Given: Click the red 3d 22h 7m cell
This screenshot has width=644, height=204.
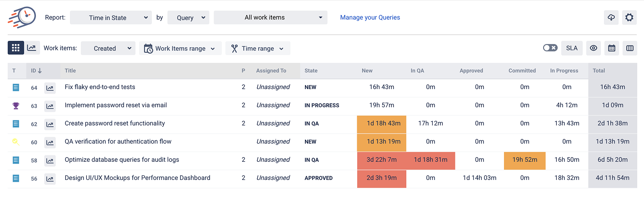Looking at the screenshot, I should coord(381,160).
